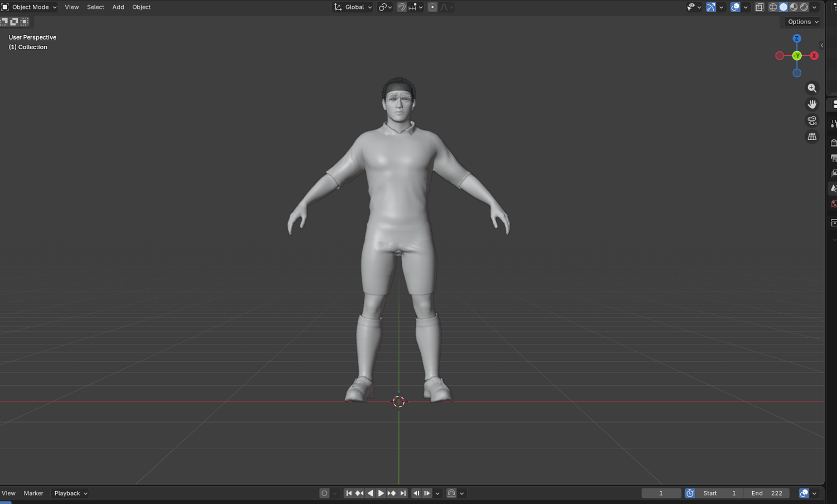Click the End frame field
This screenshot has width=837, height=504.
click(766, 493)
